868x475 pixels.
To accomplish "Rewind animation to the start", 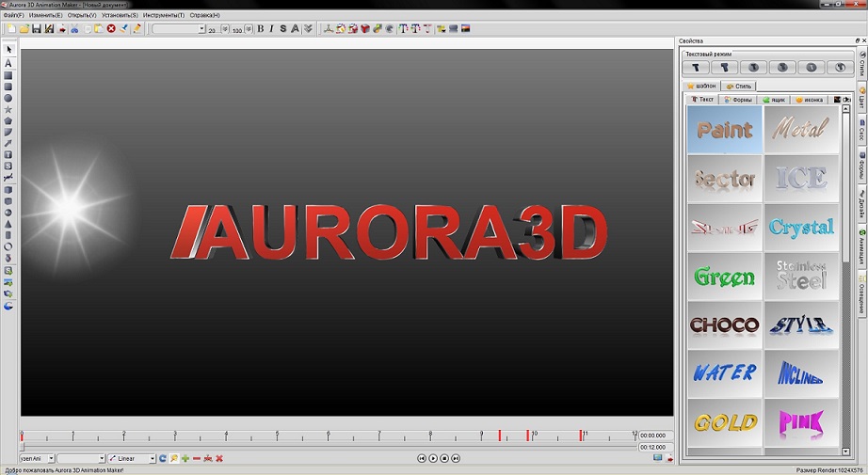I will 421,458.
